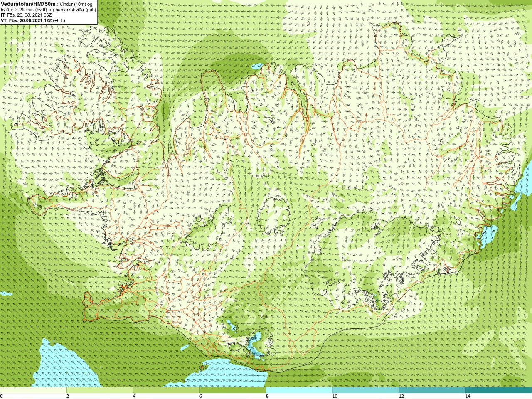Screen dimensions: 532x399
Task: Click the palest 0–2 m/s scale swatch
Action: click(x=33, y=390)
